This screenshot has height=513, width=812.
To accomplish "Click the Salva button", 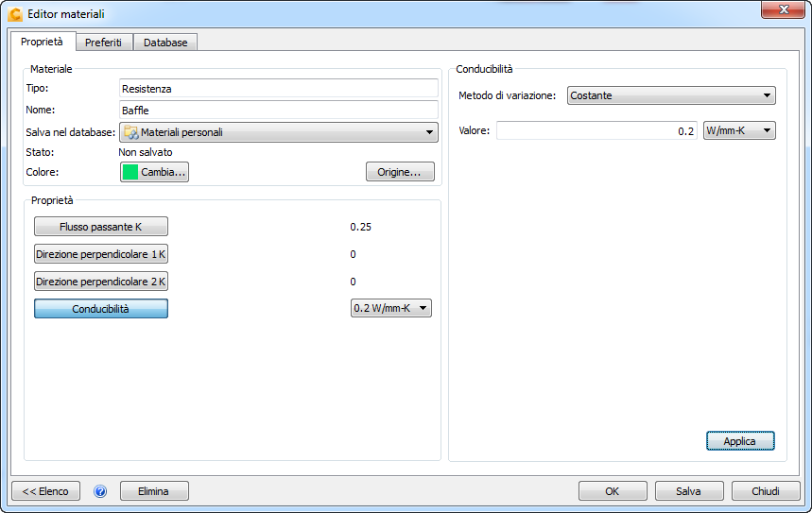I will pos(689,491).
